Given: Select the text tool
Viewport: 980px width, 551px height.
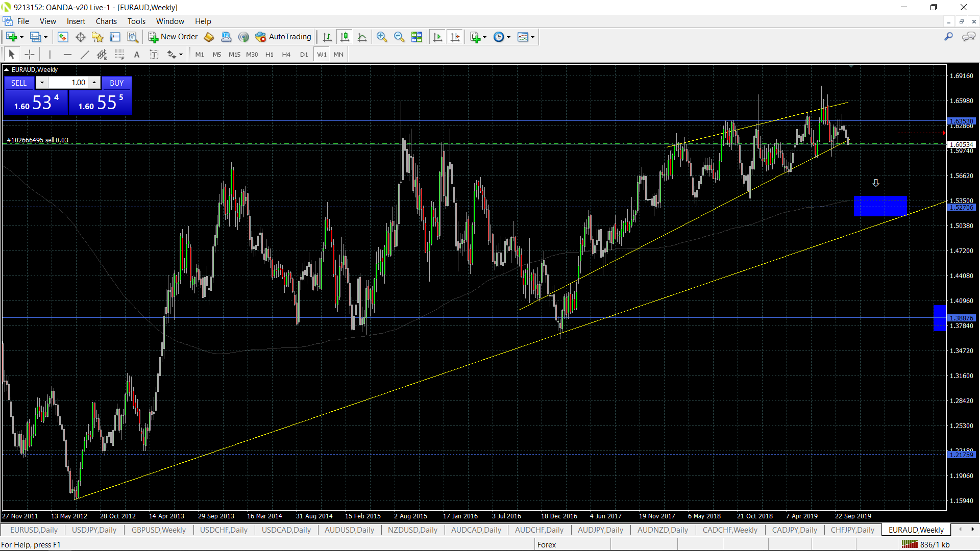Looking at the screenshot, I should point(137,54).
